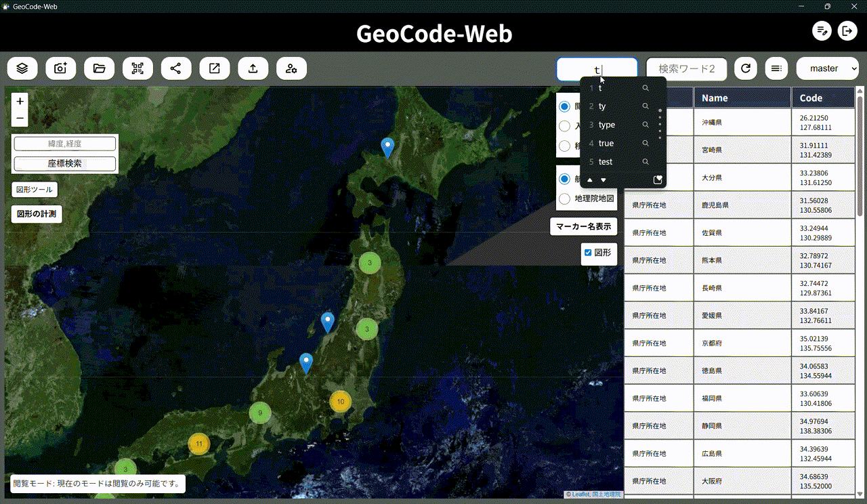Click the 緯度,経度 coordinate input field
Screen dimensions: 867x504
tap(65, 144)
